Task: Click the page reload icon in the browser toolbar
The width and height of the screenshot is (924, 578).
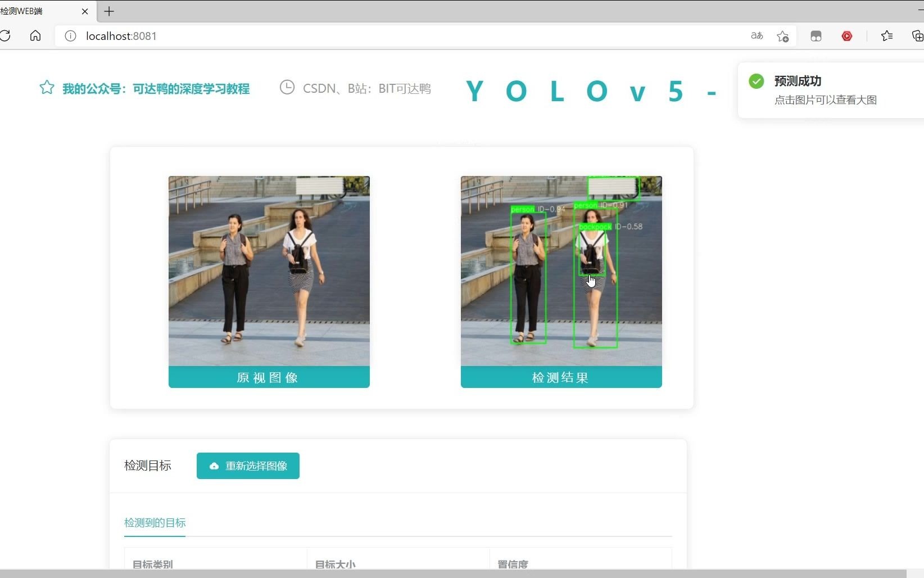Action: [6, 35]
